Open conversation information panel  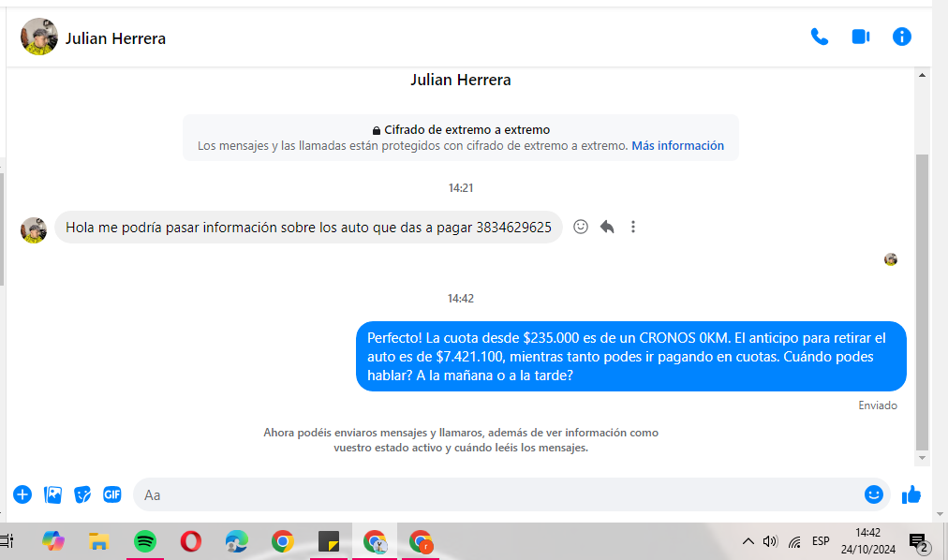[901, 37]
